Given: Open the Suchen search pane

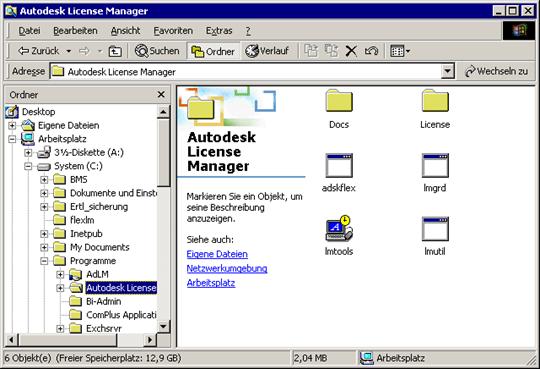Looking at the screenshot, I should (157, 51).
